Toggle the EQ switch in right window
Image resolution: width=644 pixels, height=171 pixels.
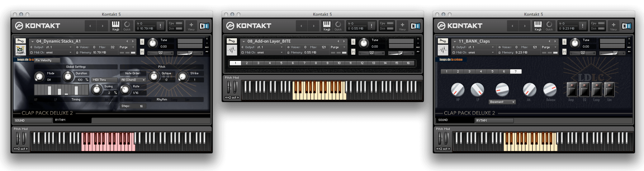[x=584, y=90]
